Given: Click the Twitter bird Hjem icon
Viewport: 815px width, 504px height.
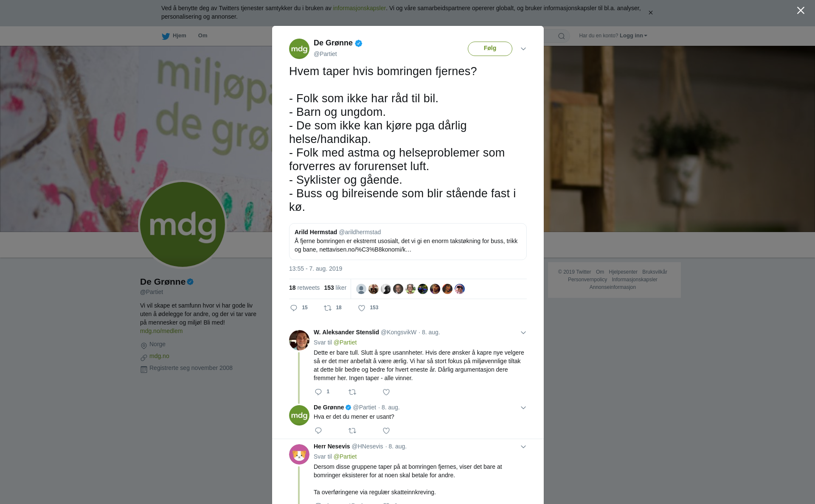Looking at the screenshot, I should tap(166, 36).
